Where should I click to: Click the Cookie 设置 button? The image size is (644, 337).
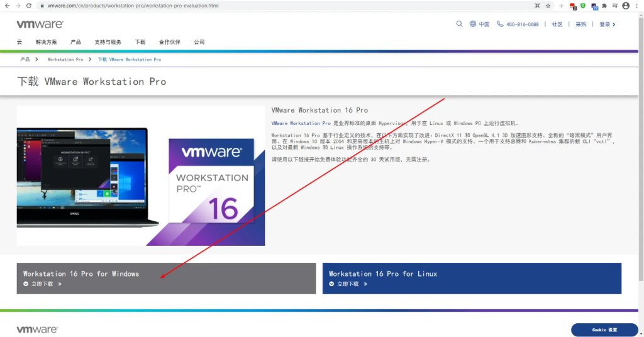tap(604, 329)
